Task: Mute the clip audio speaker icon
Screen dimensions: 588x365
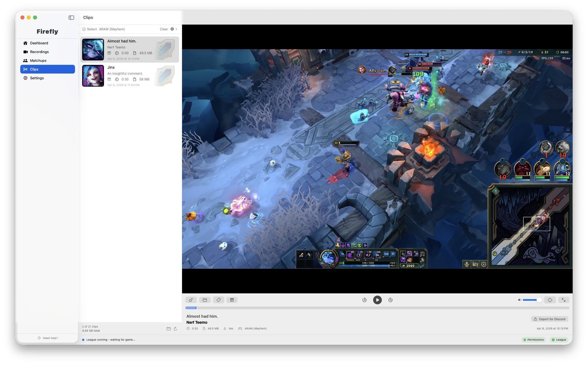Action: (x=519, y=300)
